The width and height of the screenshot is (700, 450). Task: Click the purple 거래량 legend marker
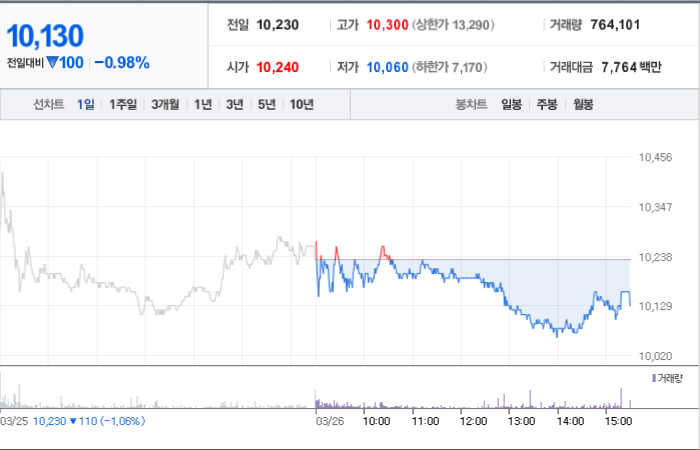coord(654,379)
